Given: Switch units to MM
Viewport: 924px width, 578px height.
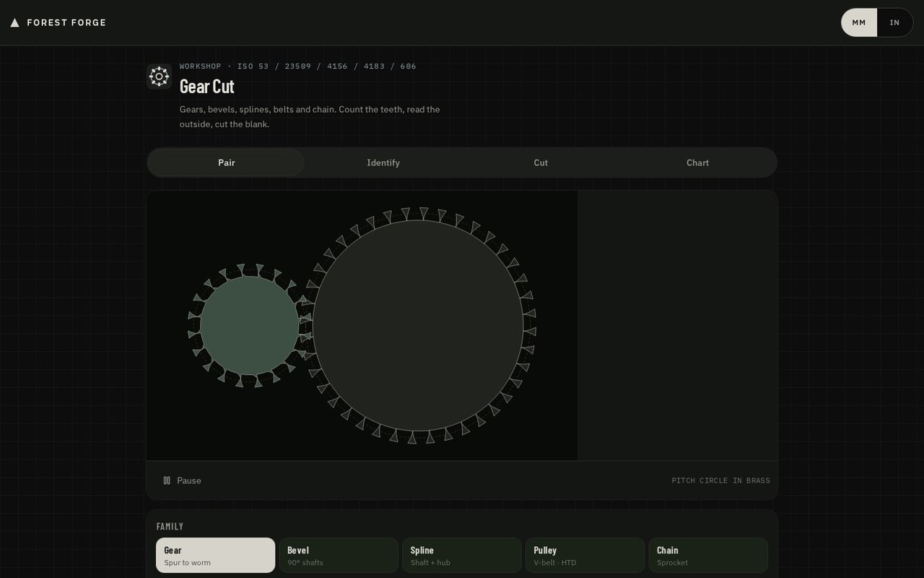Looking at the screenshot, I should click(859, 22).
